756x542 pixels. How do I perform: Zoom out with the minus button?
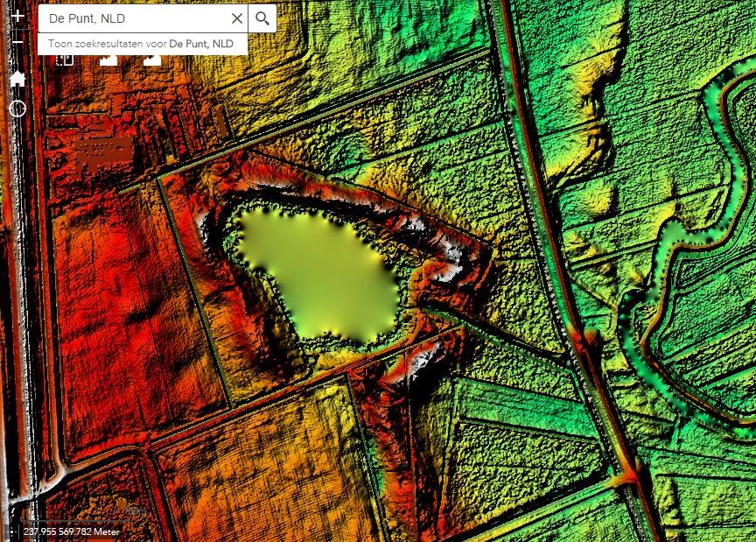pyautogui.click(x=17, y=43)
